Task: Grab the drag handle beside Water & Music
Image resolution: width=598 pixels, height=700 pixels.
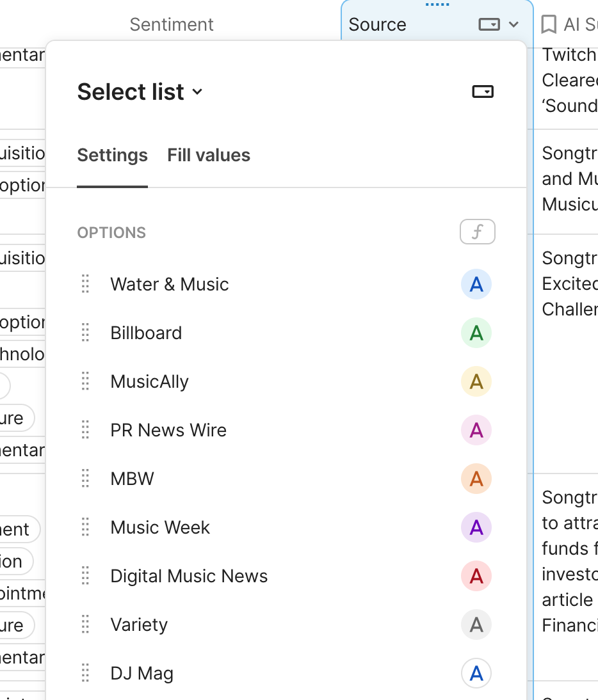Action: (85, 284)
